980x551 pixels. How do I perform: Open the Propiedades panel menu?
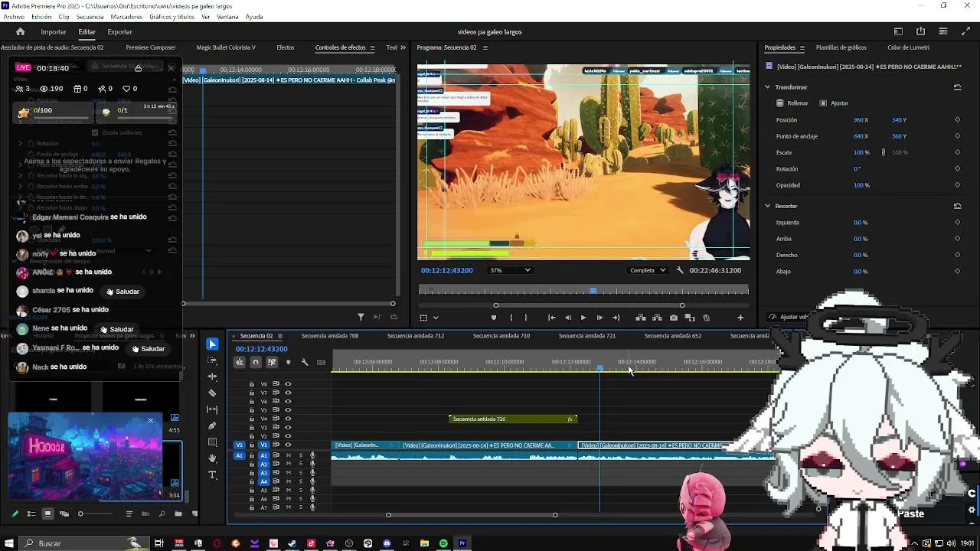802,47
